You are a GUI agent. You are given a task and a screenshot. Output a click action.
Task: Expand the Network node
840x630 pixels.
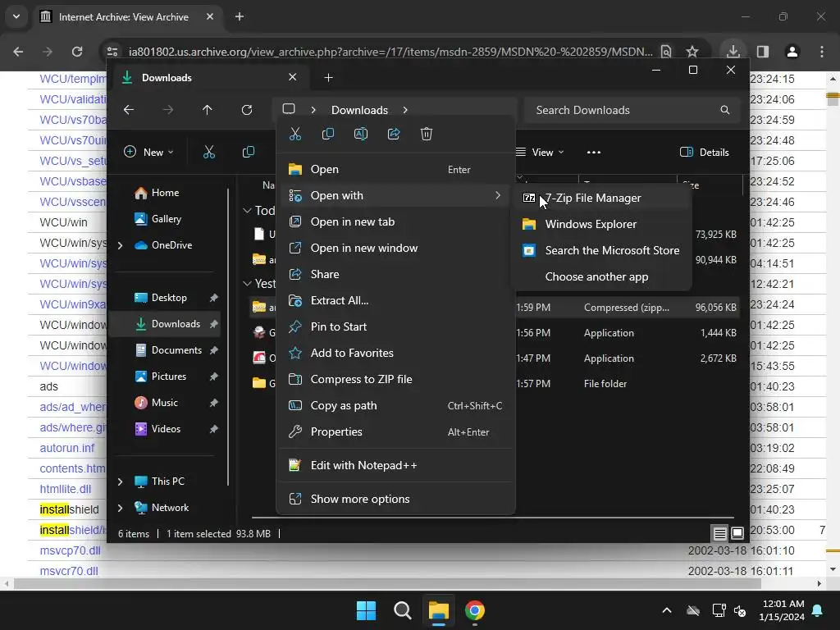(x=120, y=508)
